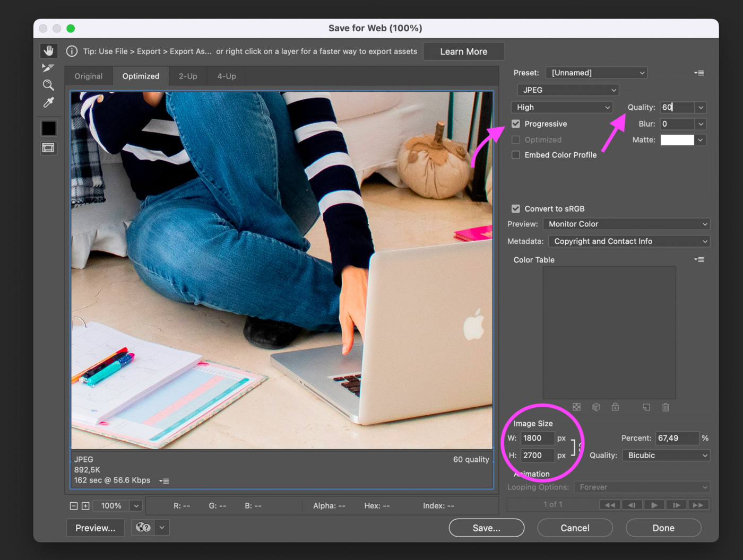Open the Optimize panel menu icon
This screenshot has height=560, width=743.
pos(699,73)
